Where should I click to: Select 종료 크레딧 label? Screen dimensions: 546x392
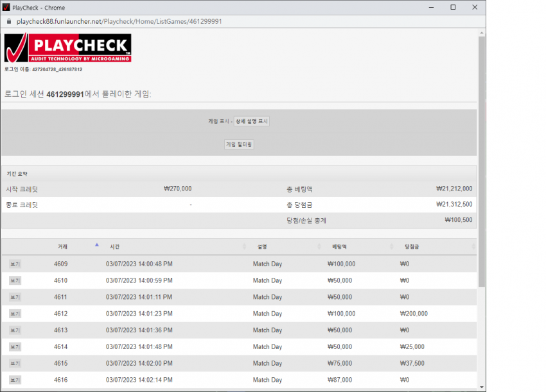click(x=22, y=205)
